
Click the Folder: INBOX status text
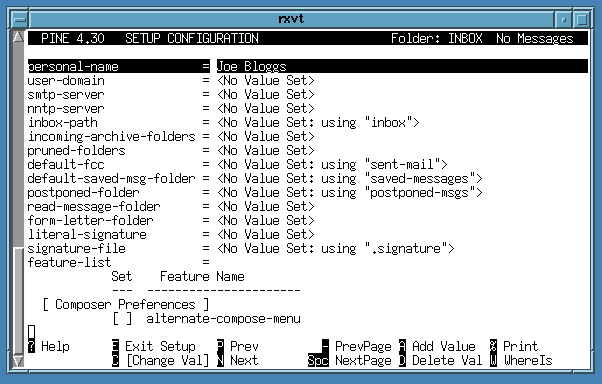click(x=437, y=38)
